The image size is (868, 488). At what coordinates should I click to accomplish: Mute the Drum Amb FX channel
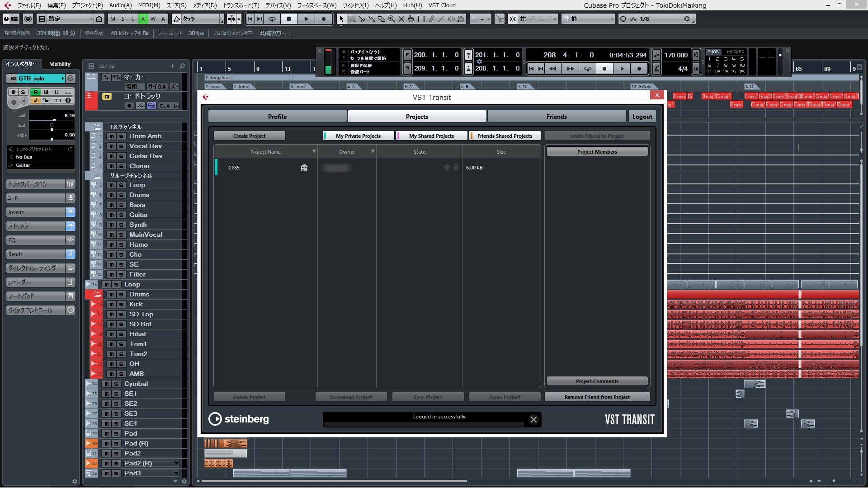[111, 136]
